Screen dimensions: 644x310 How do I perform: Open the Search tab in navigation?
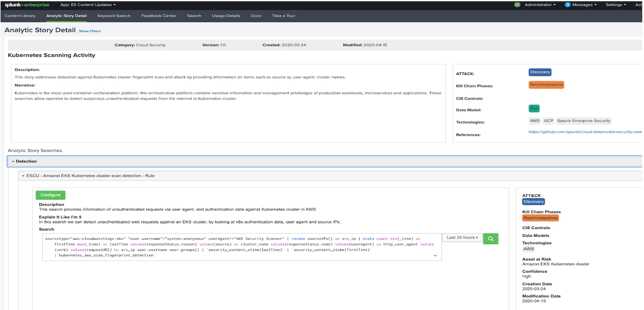(x=194, y=16)
